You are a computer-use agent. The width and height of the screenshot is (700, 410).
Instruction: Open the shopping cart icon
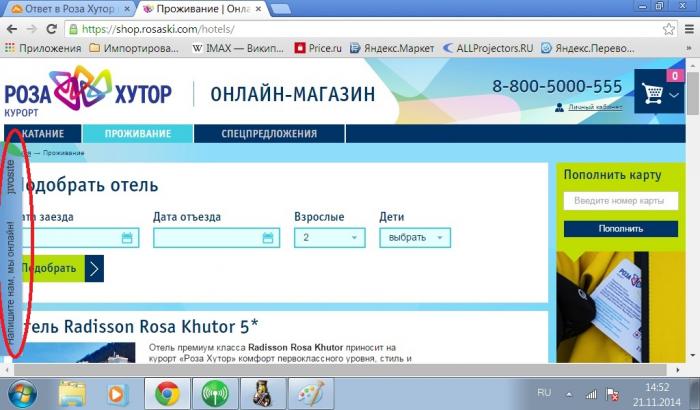pos(653,94)
